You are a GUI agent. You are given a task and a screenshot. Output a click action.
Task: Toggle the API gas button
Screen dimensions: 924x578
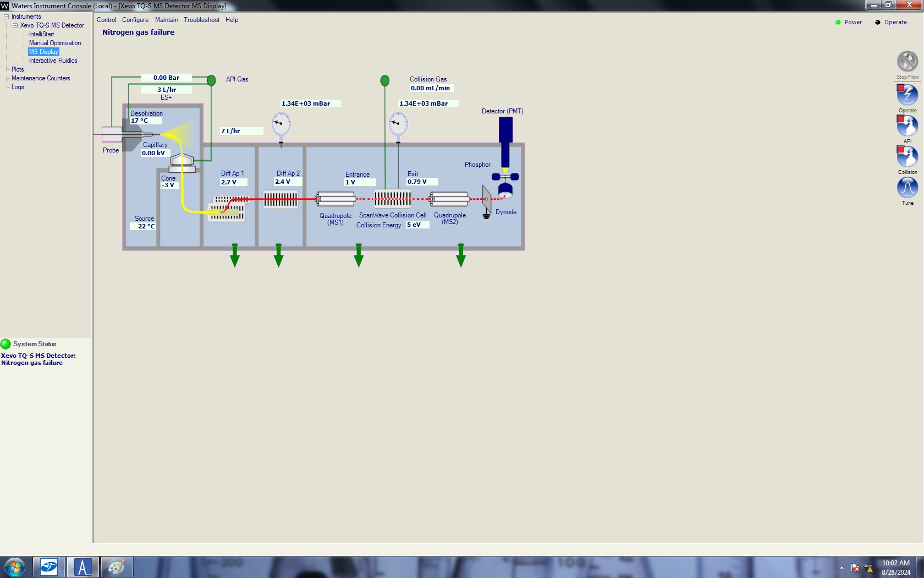(908, 126)
